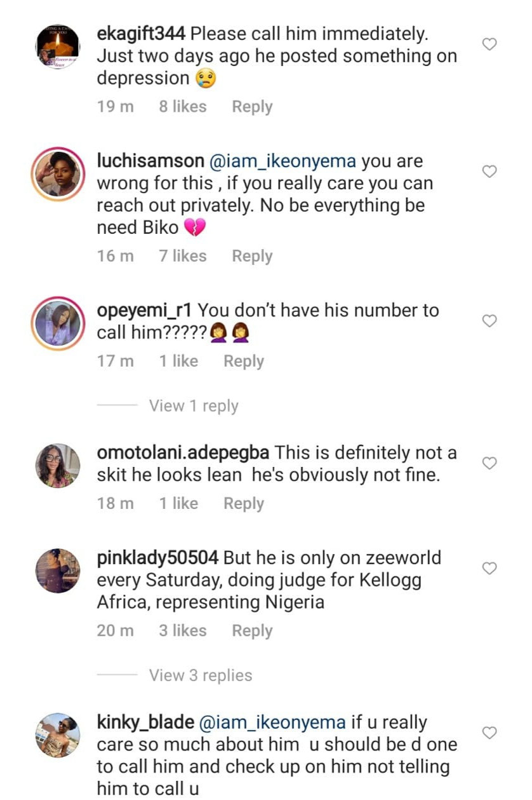Heart omotolani.adepegba's comment
This screenshot has width=532, height=800.
point(489,463)
